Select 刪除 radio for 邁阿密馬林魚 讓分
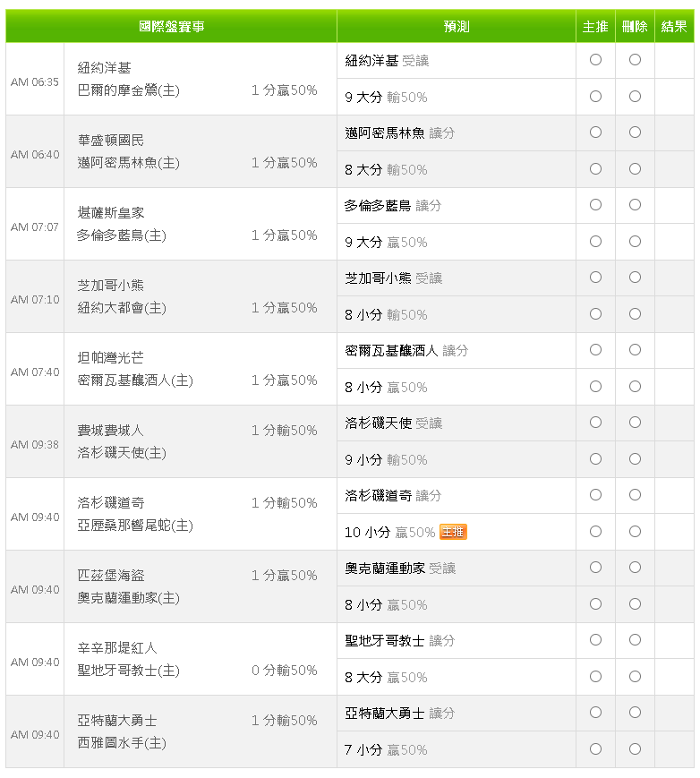Viewport: 700px width, 778px height. (635, 133)
